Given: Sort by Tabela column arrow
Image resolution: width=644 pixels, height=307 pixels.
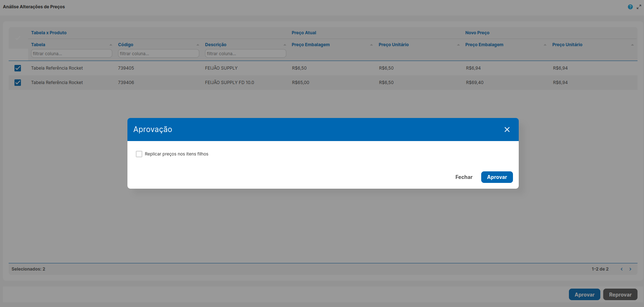Looking at the screenshot, I should click(x=111, y=45).
